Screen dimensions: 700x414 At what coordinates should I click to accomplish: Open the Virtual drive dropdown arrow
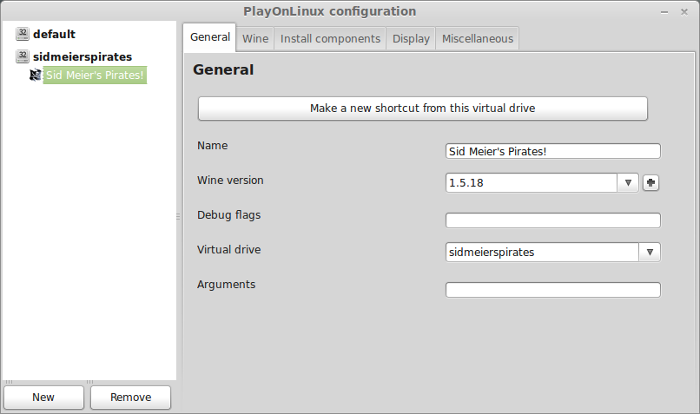[x=650, y=252]
